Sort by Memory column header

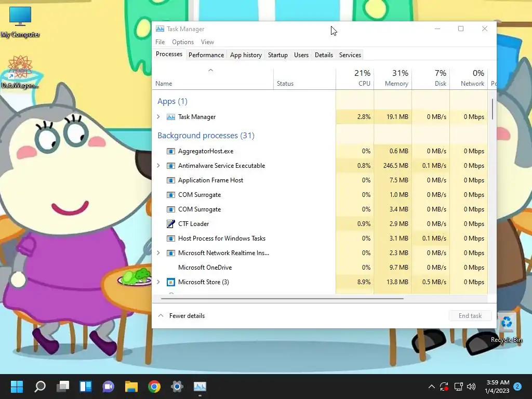393,78
